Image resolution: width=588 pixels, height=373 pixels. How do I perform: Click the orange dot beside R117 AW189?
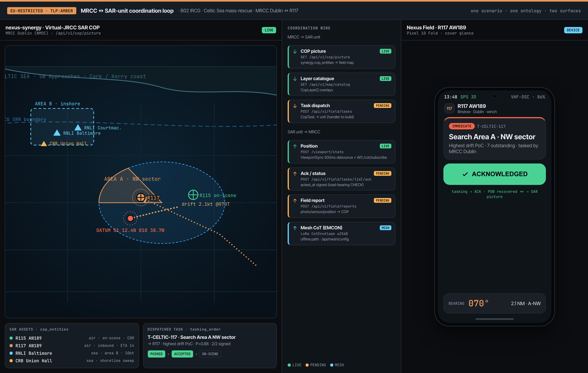pos(11,346)
